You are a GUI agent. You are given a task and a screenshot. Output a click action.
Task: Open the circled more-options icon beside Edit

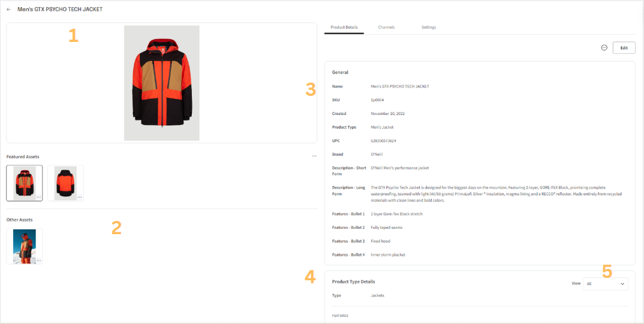tap(604, 47)
